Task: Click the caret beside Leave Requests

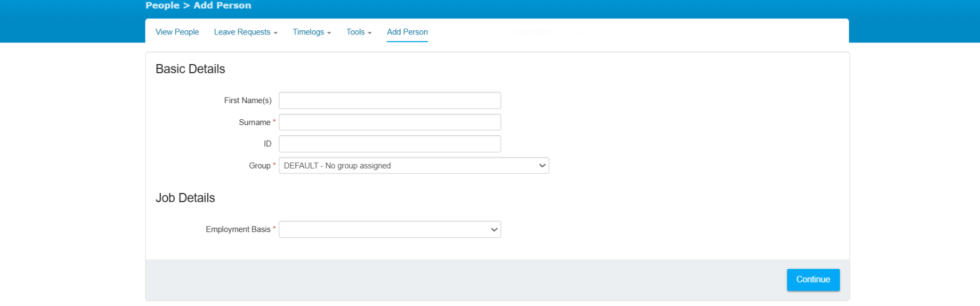Action: (275, 33)
